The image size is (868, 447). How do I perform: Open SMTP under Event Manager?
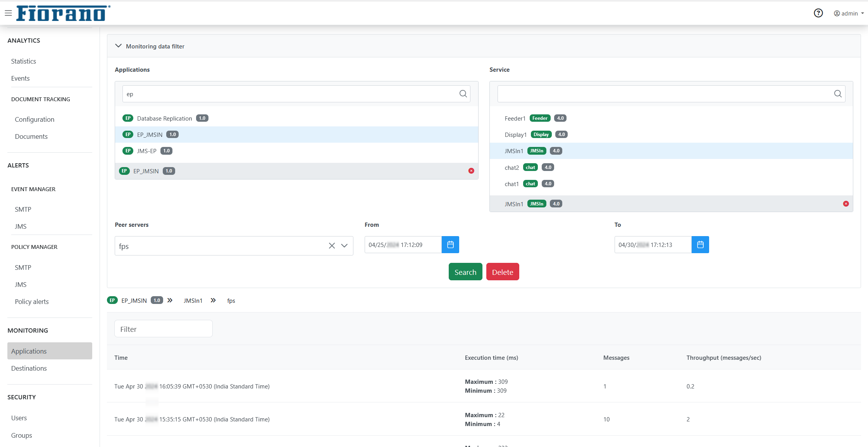point(23,209)
